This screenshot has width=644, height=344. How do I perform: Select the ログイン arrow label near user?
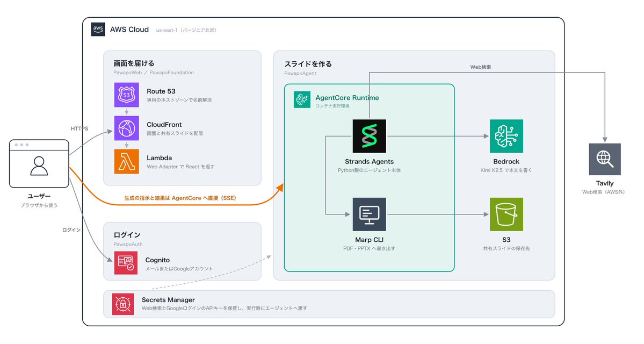click(x=71, y=230)
